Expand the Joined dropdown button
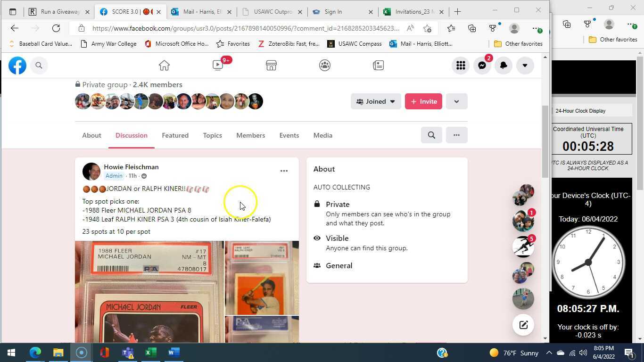 (x=376, y=101)
